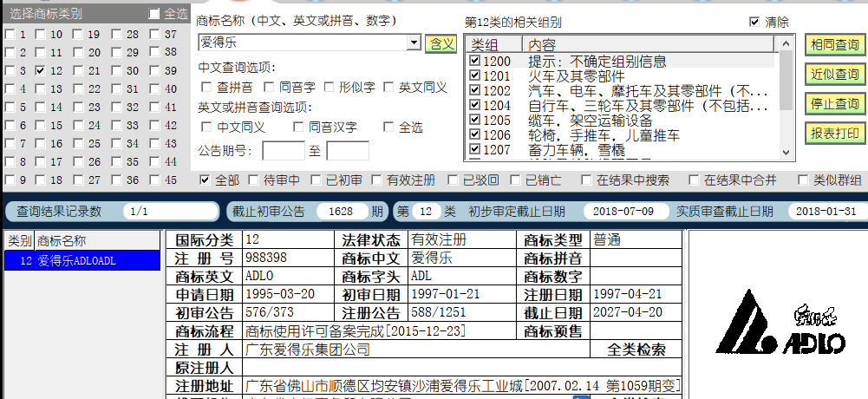Click the trademark name field 爱得乐

(x=303, y=43)
